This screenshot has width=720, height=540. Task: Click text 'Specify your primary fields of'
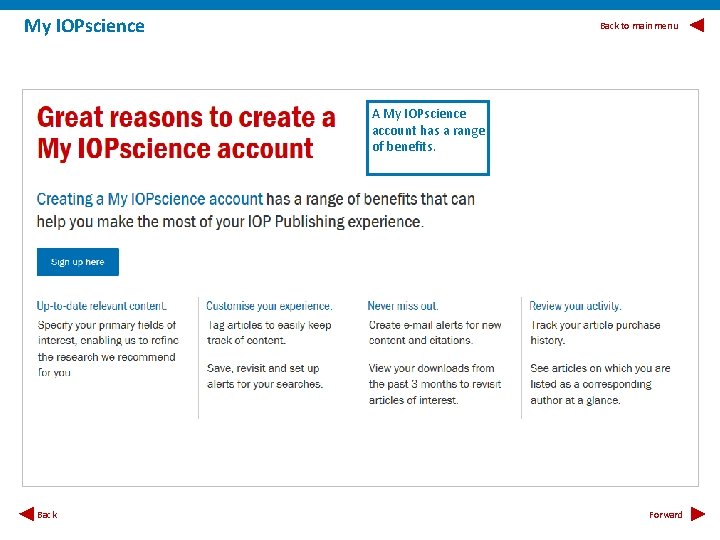[107, 325]
